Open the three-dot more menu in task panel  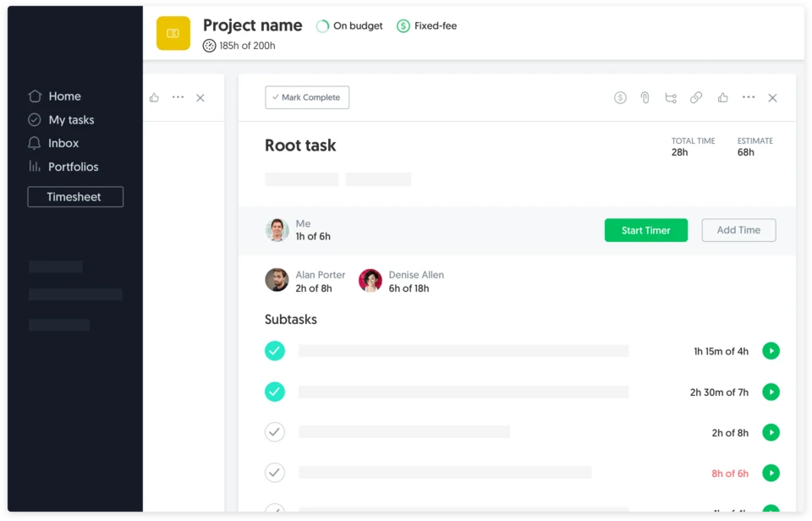pyautogui.click(x=749, y=98)
